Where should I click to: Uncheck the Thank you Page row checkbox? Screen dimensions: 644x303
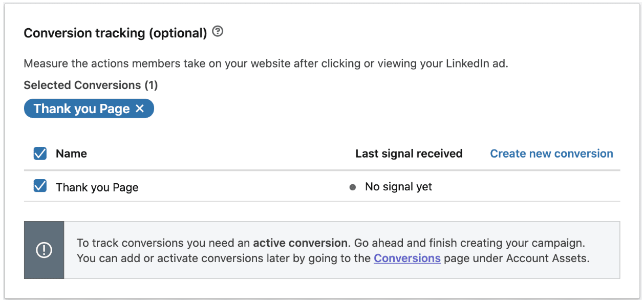(x=40, y=186)
